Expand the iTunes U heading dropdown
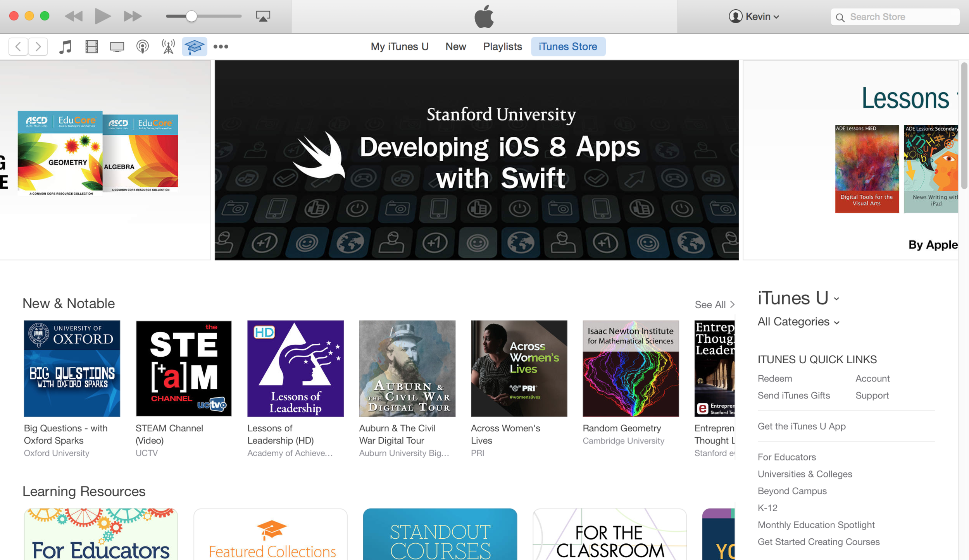Screen dimensions: 969x560 pyautogui.click(x=798, y=298)
